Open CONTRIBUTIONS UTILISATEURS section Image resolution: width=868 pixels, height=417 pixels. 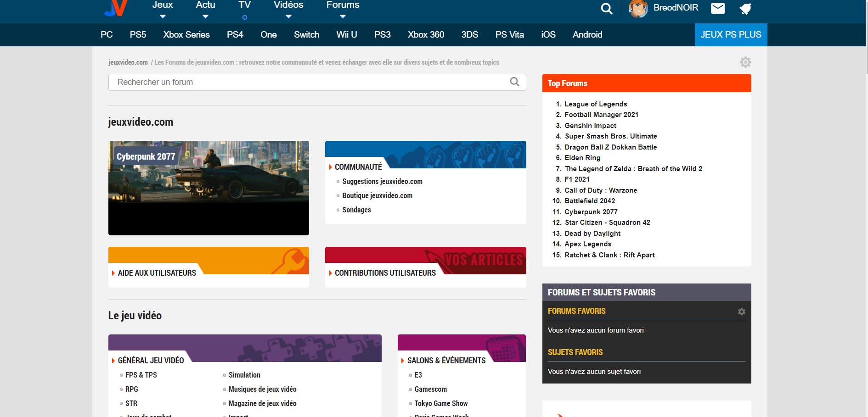tap(385, 273)
